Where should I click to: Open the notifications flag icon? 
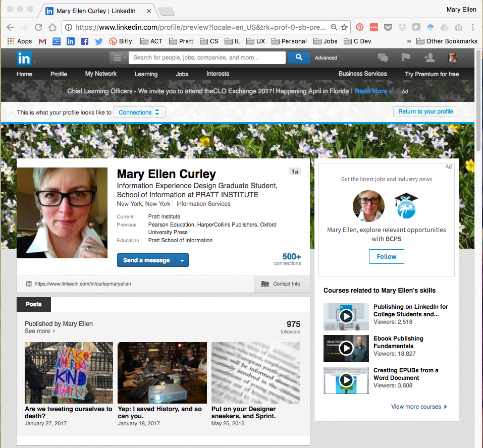pos(406,58)
